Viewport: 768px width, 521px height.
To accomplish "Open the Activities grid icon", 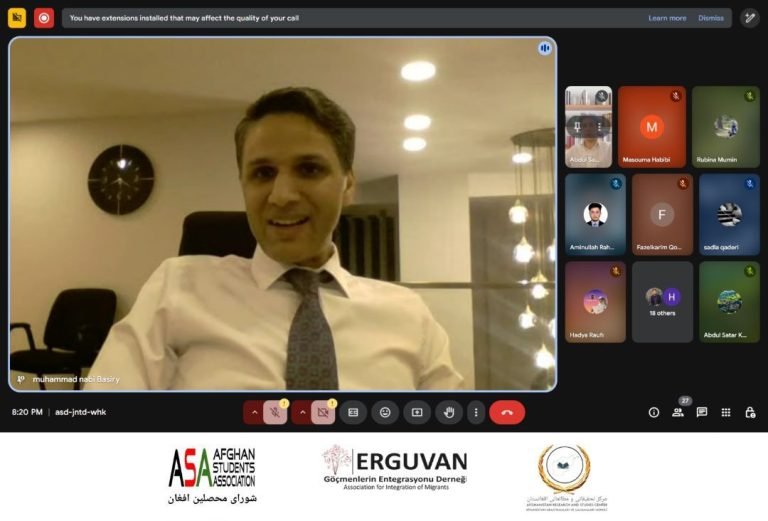I will coord(726,412).
